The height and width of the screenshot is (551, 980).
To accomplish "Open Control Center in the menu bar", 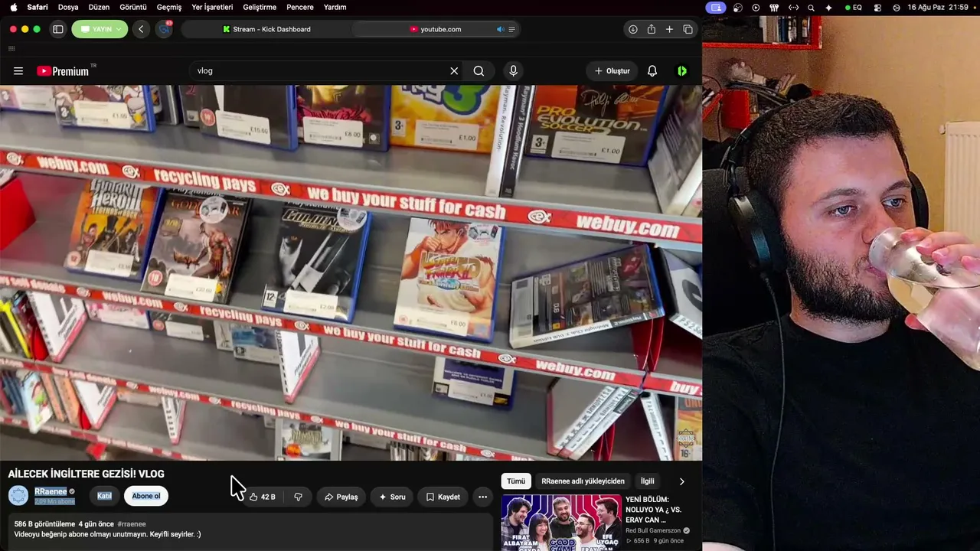I will click(x=877, y=7).
